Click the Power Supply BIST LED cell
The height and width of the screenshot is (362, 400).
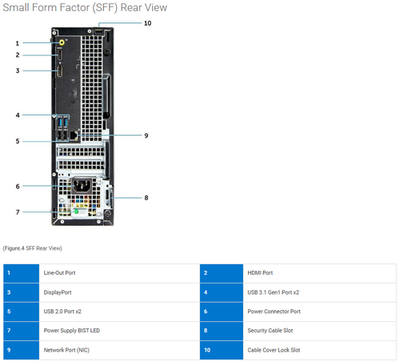(x=119, y=331)
